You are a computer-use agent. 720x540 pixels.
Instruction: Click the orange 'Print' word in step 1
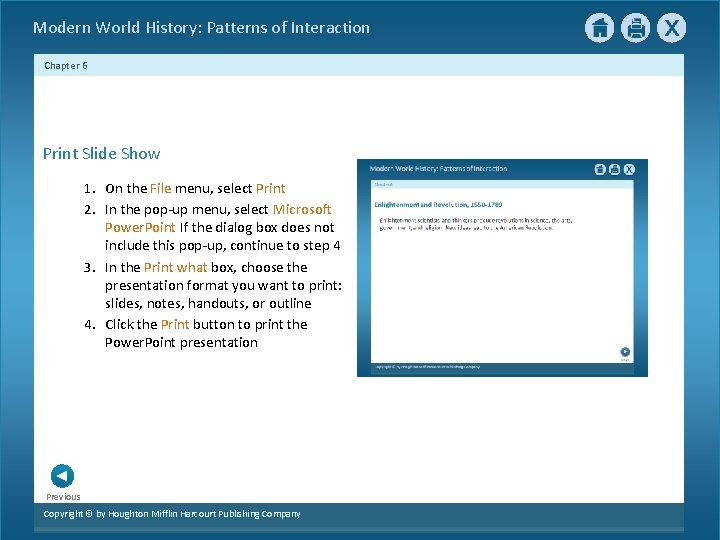(270, 188)
